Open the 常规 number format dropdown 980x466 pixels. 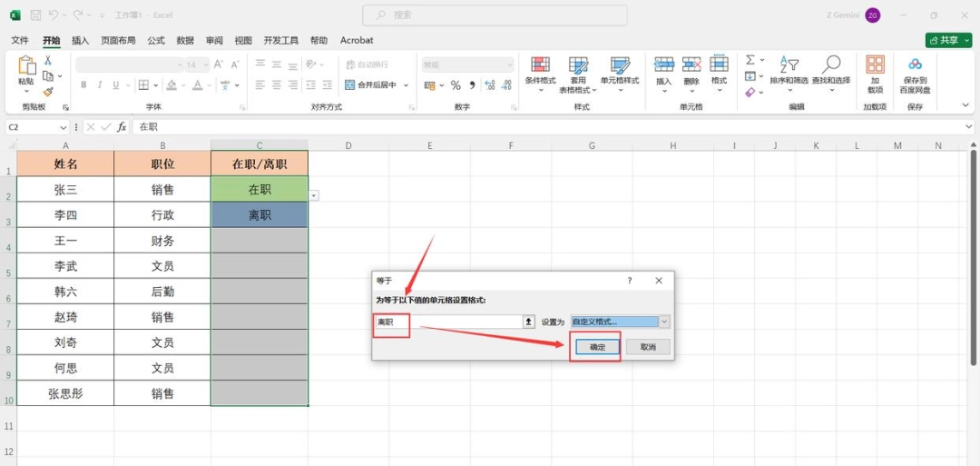point(510,65)
